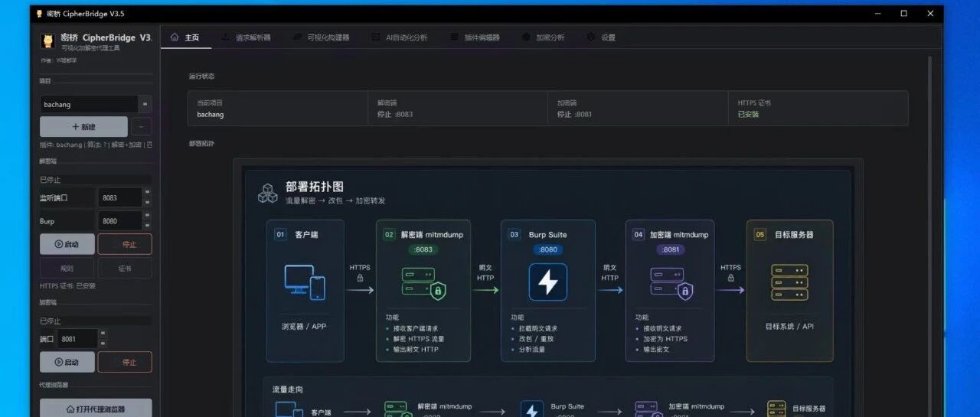Click the monitor and phone icon in 客户端 card

[x=305, y=282]
